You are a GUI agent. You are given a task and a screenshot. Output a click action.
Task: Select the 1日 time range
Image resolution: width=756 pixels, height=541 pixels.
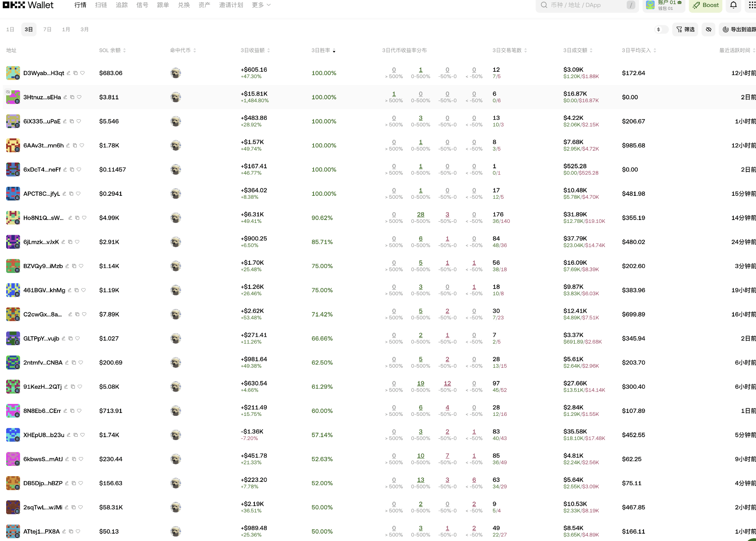pyautogui.click(x=10, y=30)
